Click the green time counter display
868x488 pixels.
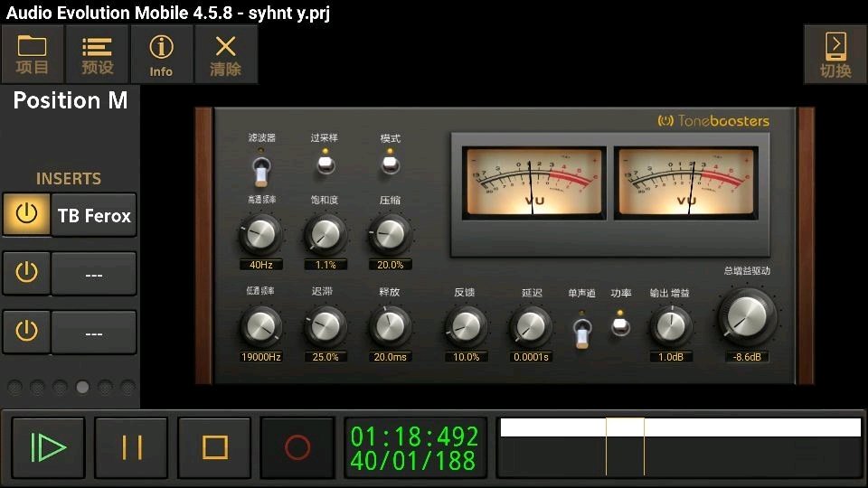415,447
